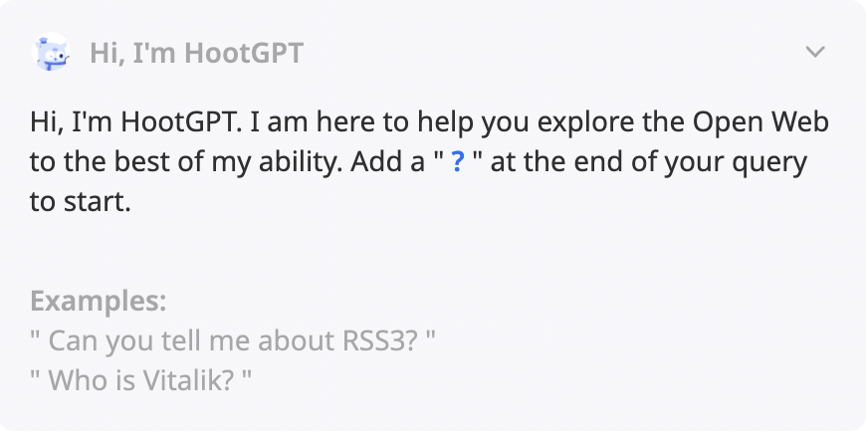The image size is (868, 442).
Task: Click the phrase "best of my ability"
Action: point(180,163)
